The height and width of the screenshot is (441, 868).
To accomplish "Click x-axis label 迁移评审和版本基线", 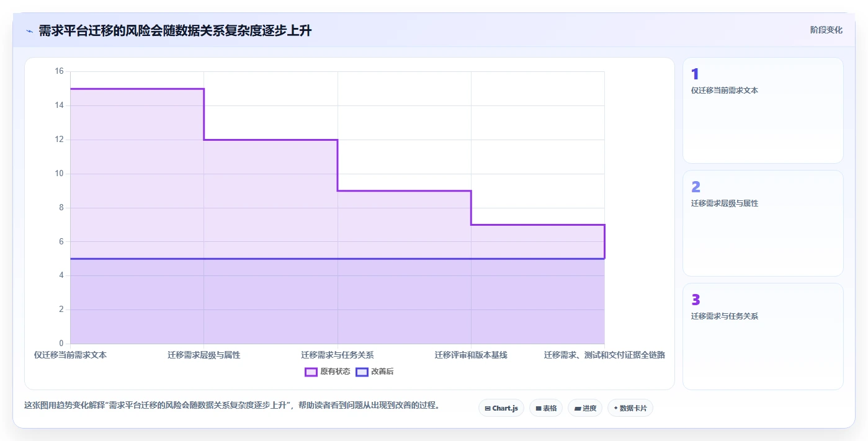I will pyautogui.click(x=471, y=355).
